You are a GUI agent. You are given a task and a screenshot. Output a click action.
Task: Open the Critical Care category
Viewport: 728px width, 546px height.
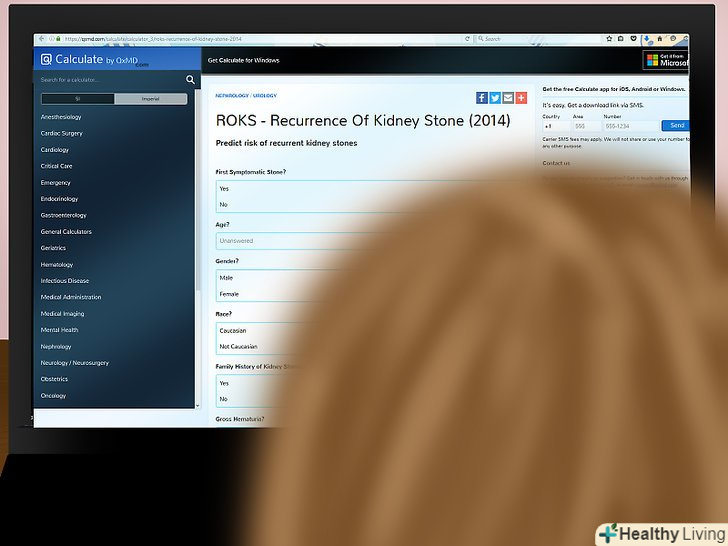point(56,166)
